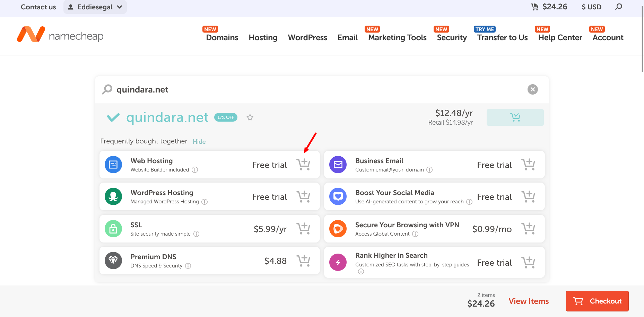Click the $12.48/yr price text

(454, 113)
